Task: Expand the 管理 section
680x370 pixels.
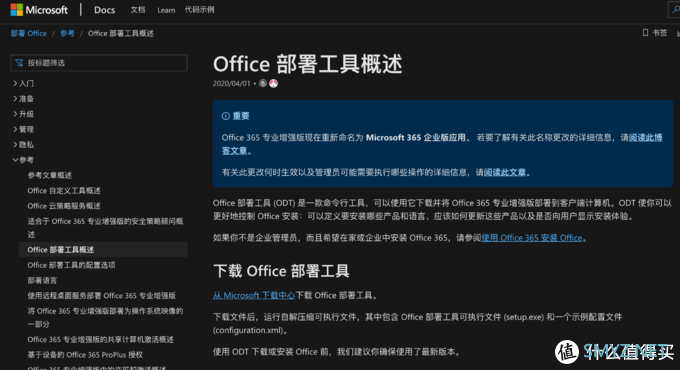Action: tap(23, 129)
